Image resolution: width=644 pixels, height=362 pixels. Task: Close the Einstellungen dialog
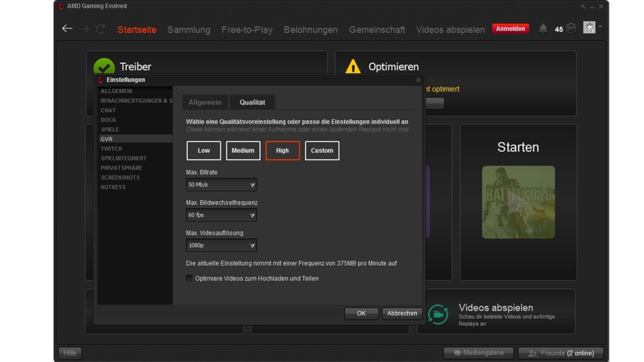pyautogui.click(x=418, y=80)
